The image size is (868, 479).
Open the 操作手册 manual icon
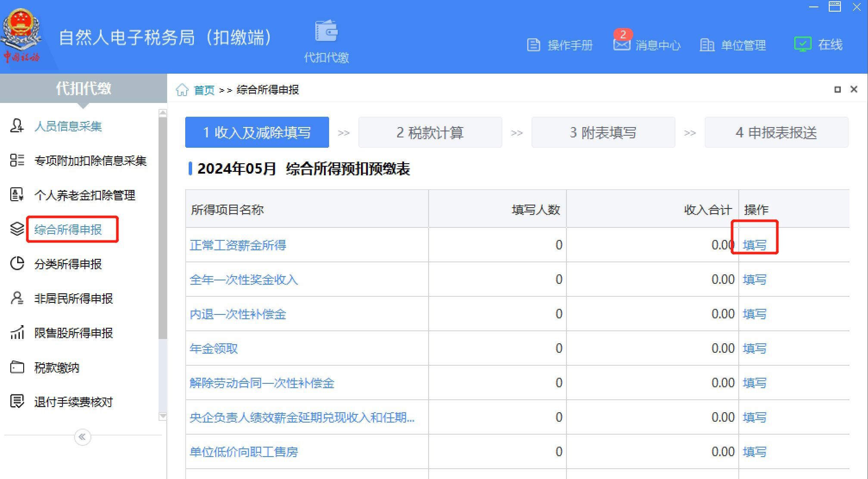coord(534,45)
